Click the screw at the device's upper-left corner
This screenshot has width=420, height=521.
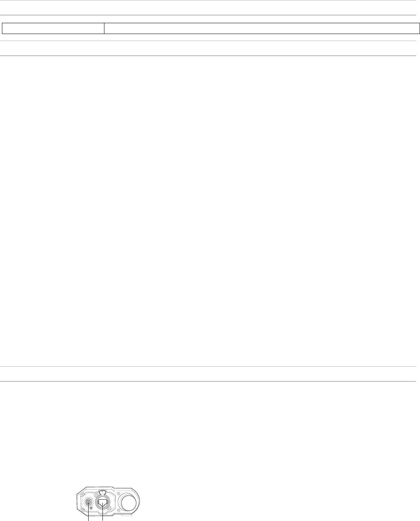coord(82,494)
